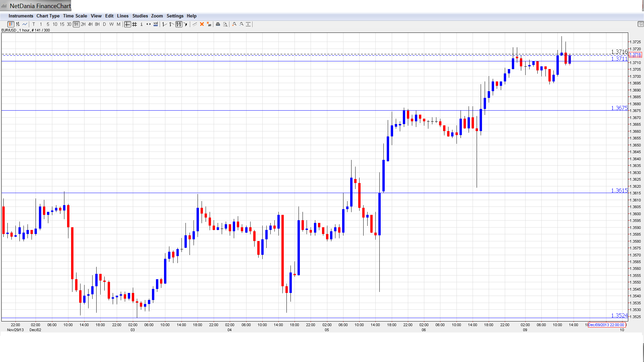This screenshot has height=362, width=644.
Task: Expand the Settings menu
Action: [x=175, y=16]
